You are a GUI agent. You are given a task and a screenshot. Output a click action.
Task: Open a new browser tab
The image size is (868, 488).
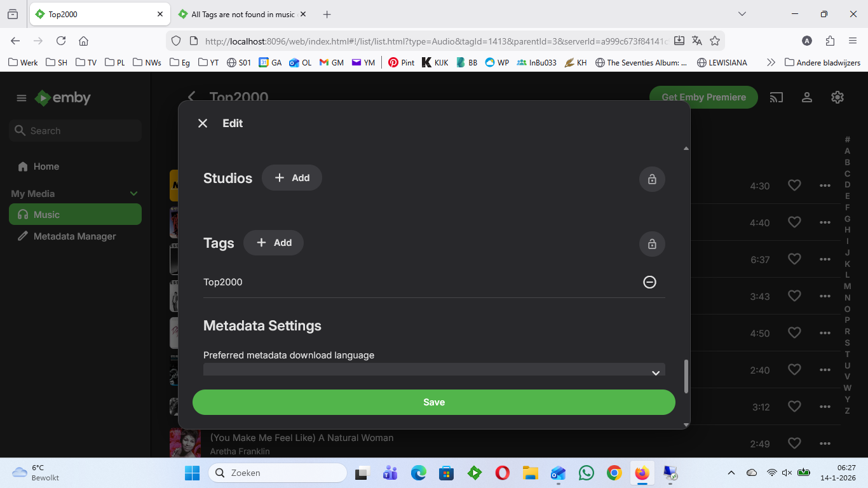click(327, 14)
